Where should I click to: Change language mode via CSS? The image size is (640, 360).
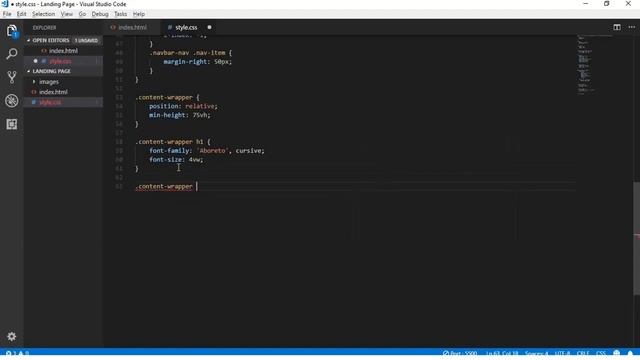click(x=600, y=353)
